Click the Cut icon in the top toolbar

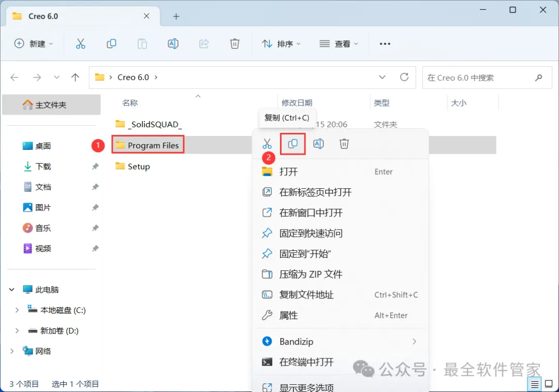[x=81, y=44]
